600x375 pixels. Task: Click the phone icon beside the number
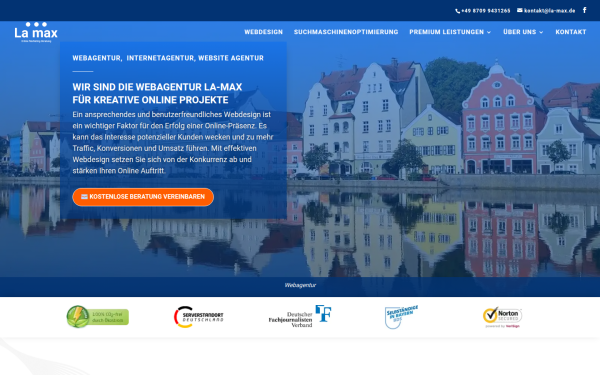pyautogui.click(x=458, y=11)
